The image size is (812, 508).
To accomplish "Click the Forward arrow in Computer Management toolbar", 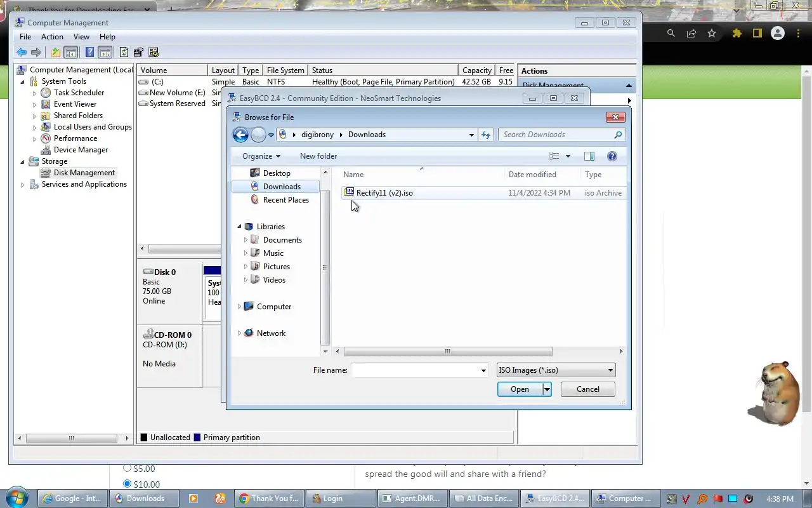I will click(36, 53).
